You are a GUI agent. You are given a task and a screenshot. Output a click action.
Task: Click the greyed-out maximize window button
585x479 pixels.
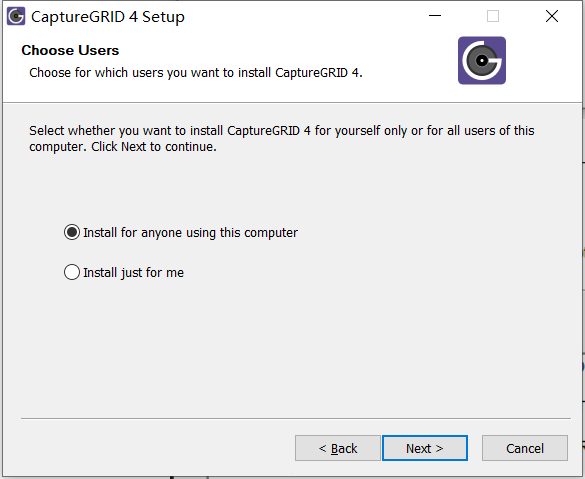point(493,16)
